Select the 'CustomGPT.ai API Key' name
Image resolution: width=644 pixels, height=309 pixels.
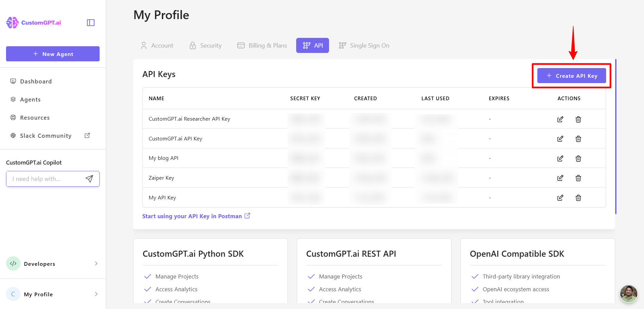tap(175, 139)
